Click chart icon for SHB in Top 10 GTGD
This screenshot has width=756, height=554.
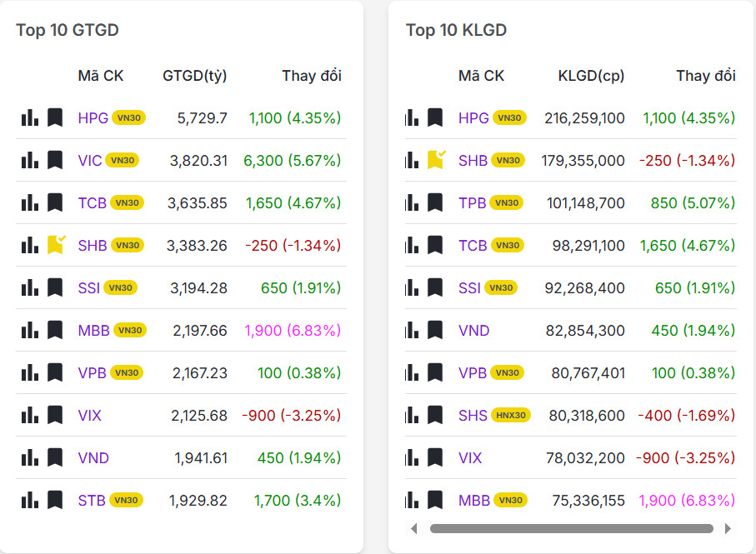point(30,245)
